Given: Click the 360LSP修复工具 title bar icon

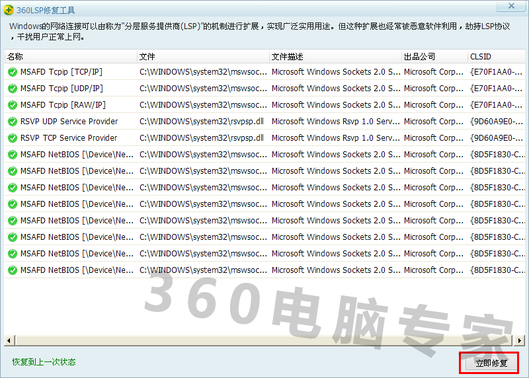Looking at the screenshot, I should 8,10.
